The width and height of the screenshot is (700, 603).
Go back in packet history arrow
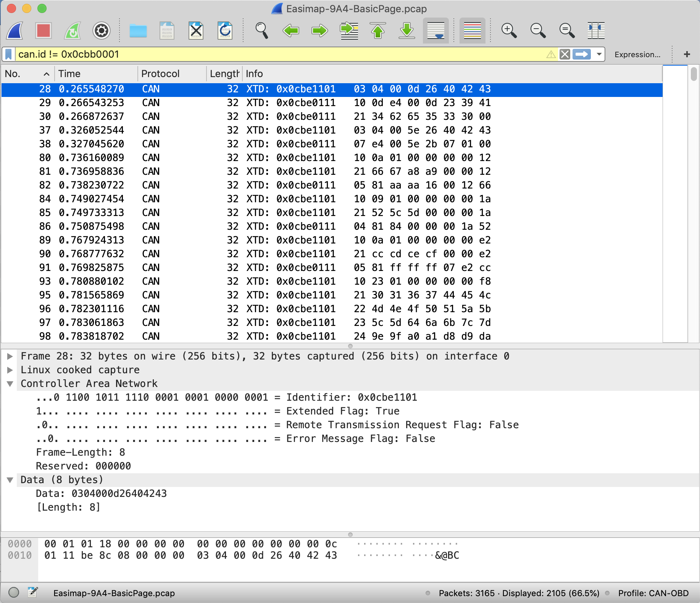(x=291, y=31)
